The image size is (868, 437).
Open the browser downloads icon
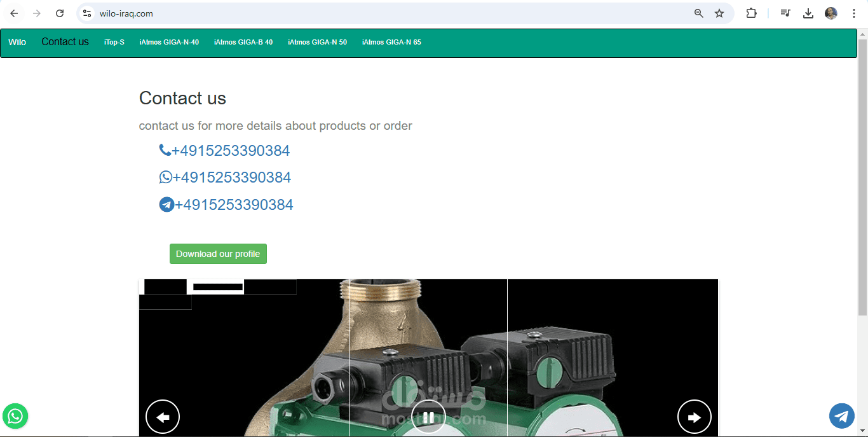(808, 13)
